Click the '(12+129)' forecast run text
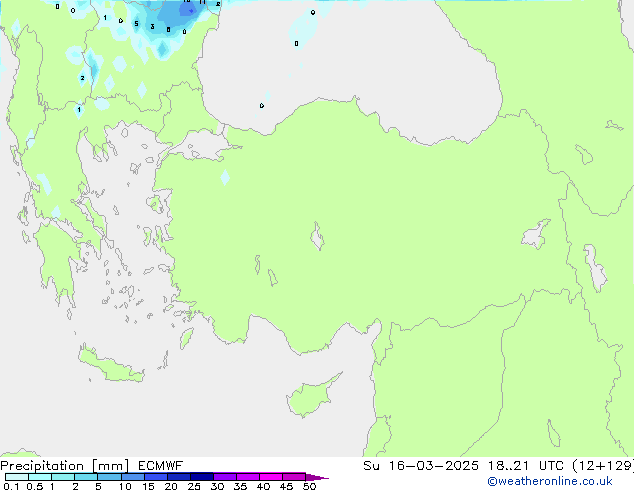634x490 pixels. [x=603, y=466]
